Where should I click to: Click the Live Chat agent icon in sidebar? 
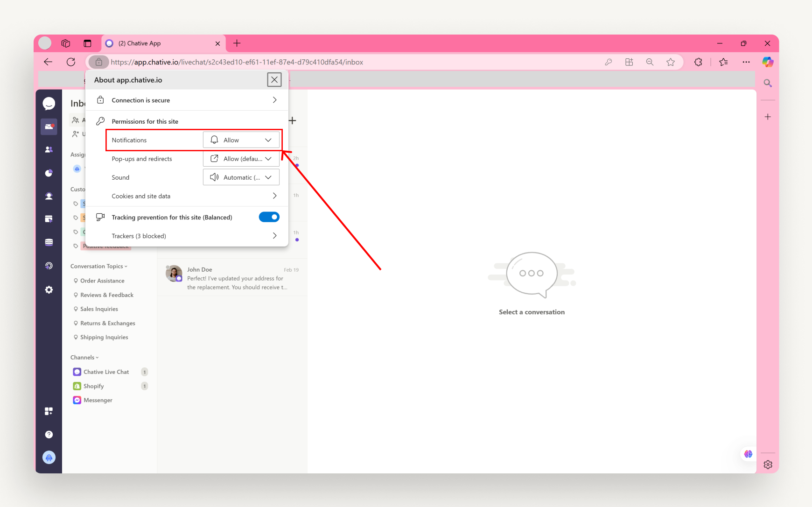point(49,196)
